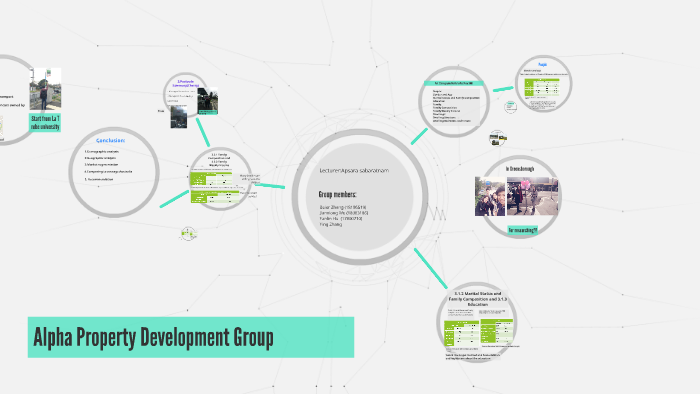
Task: Select the upper green table under 3.1.1 heading
Action: tap(211, 179)
